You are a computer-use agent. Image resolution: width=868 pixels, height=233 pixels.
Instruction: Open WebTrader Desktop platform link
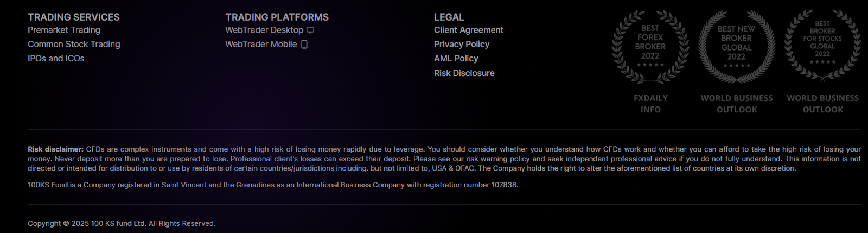tap(264, 30)
